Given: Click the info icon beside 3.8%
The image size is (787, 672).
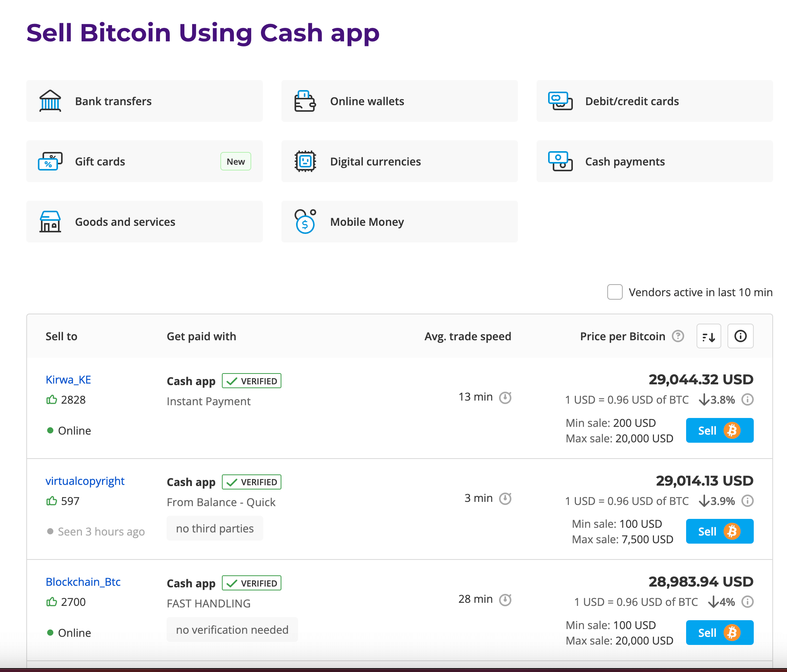Looking at the screenshot, I should click(748, 399).
